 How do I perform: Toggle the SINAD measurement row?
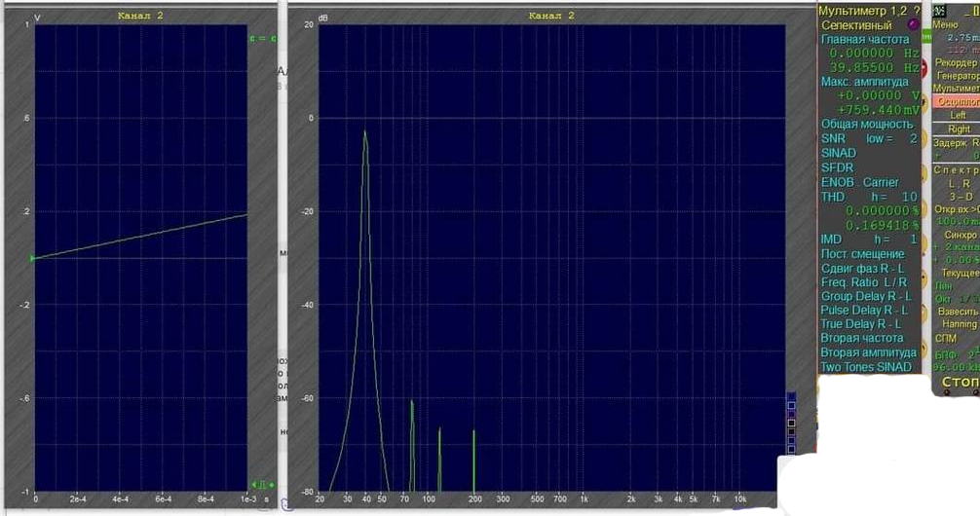(x=838, y=153)
